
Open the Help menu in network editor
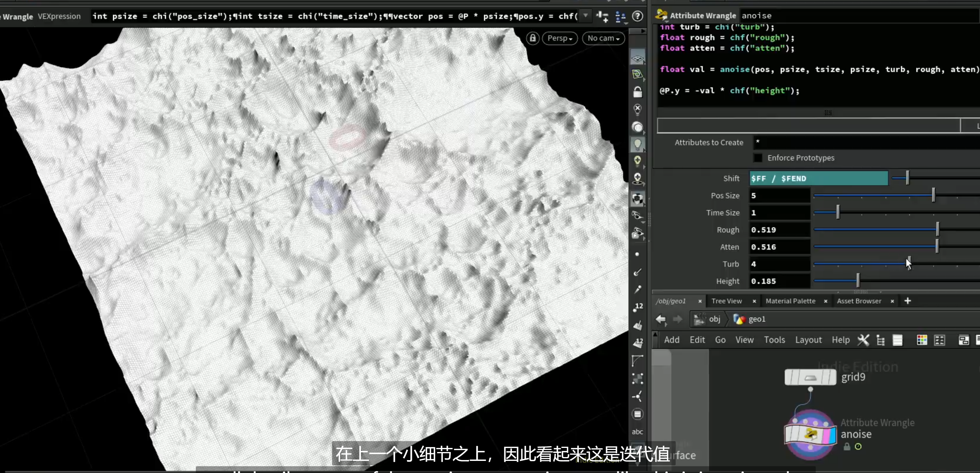coord(841,340)
